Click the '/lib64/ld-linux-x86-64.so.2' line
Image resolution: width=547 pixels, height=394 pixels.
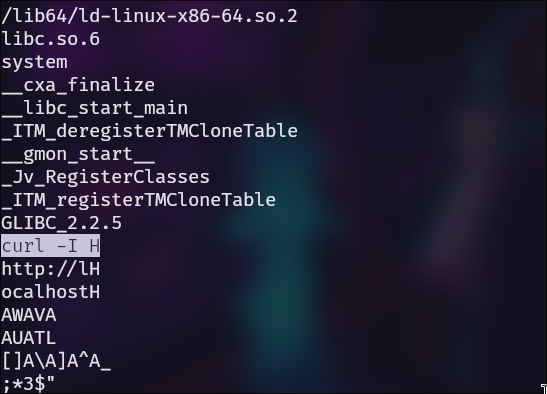[149, 16]
